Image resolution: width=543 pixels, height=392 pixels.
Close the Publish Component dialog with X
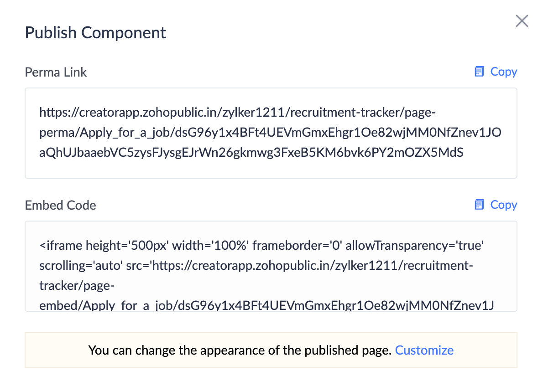click(x=522, y=21)
